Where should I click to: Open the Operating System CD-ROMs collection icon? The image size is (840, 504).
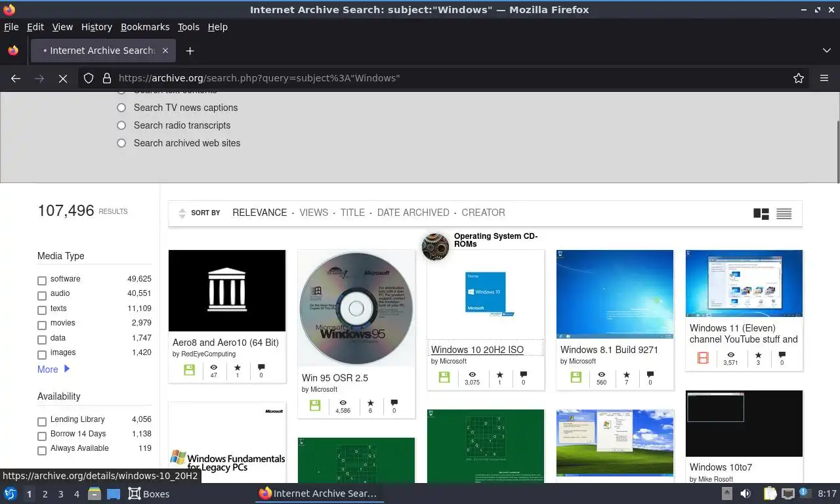tap(435, 247)
